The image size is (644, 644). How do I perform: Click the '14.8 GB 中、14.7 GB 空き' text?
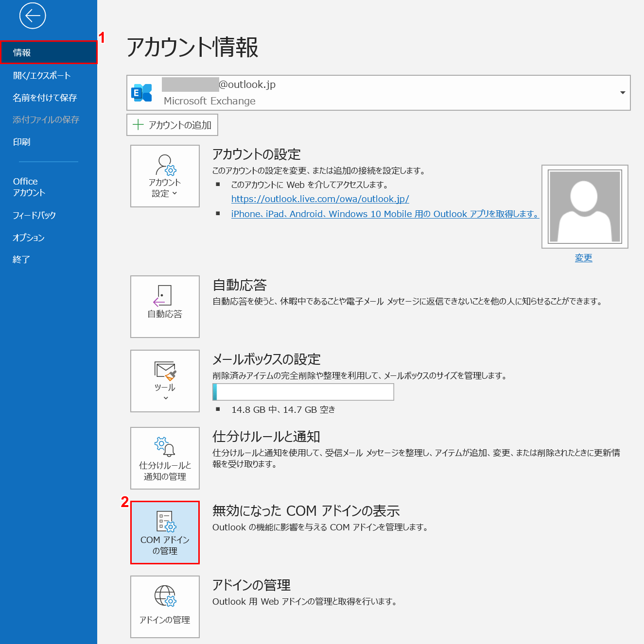click(x=283, y=409)
